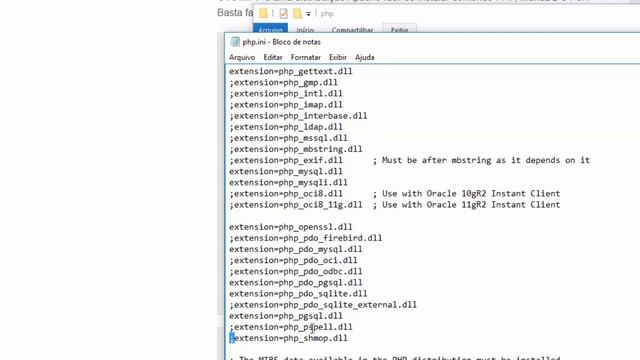640x360 pixels.
Task: Click the line ;extension=php_mssql.dll
Action: coord(288,138)
